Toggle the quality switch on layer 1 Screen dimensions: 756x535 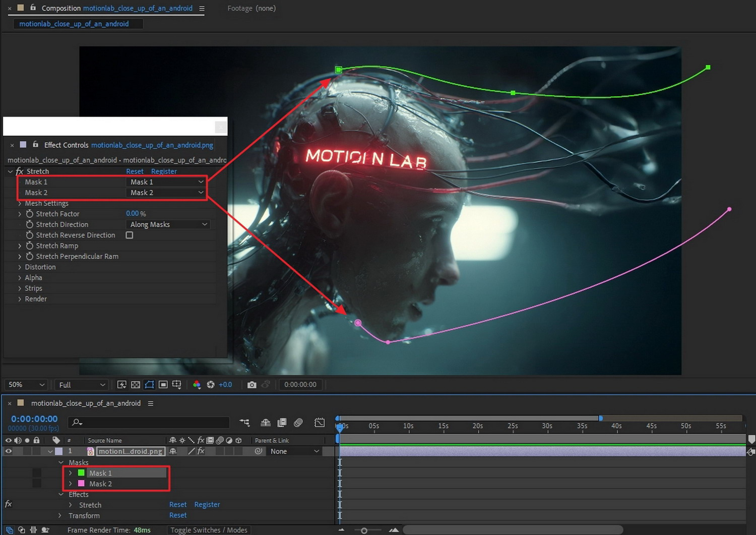point(192,451)
